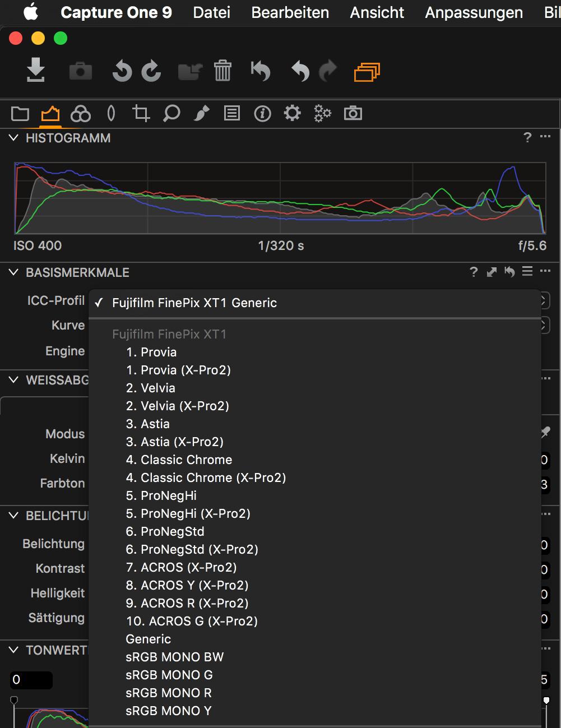Choose the 5. ProNegHi profile
Screen dimensions: 561x728
[x=314, y=495]
